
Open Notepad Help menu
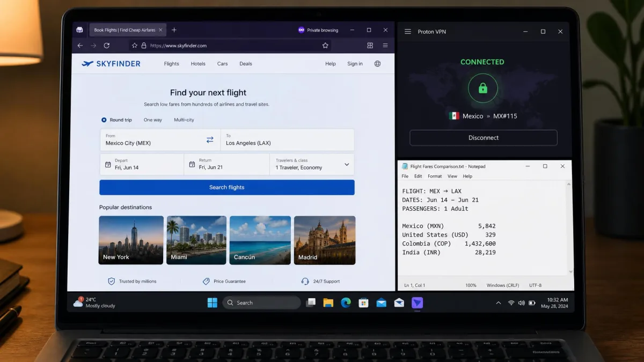click(467, 176)
